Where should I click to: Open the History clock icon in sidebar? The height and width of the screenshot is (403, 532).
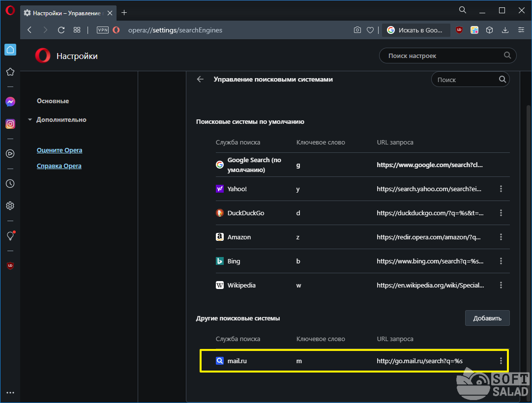pyautogui.click(x=10, y=184)
